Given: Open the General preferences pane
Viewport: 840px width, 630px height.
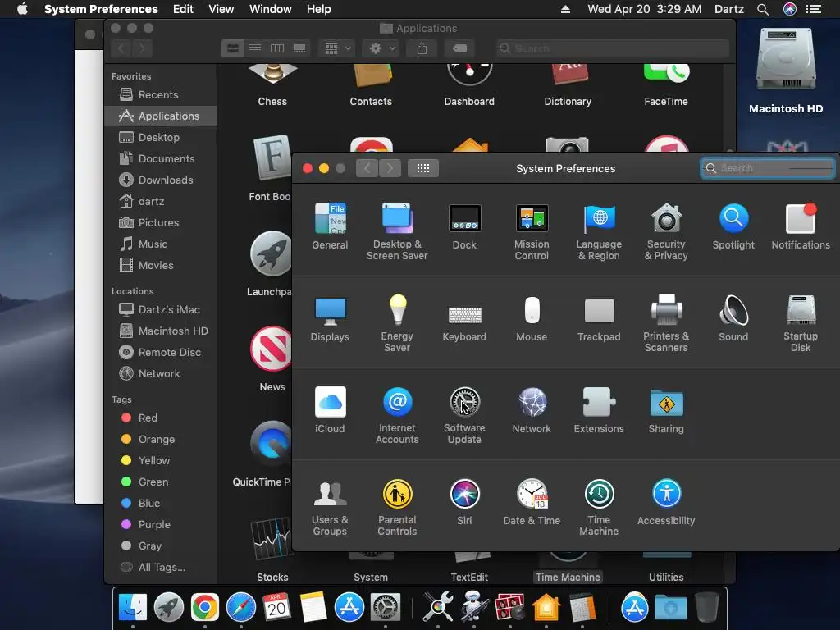Looking at the screenshot, I should point(330,226).
